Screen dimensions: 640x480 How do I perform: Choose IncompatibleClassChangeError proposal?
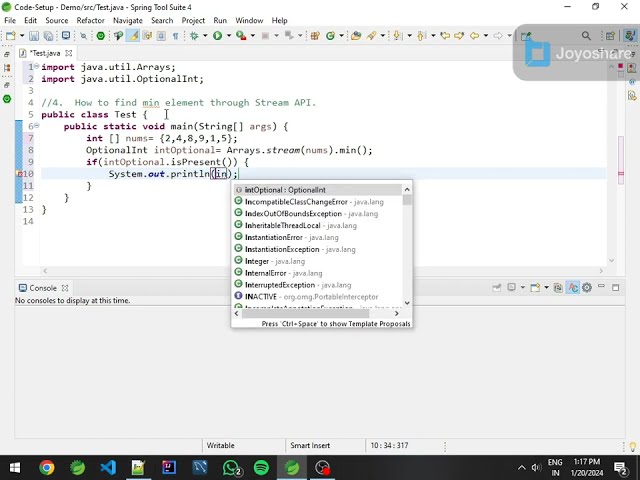pyautogui.click(x=317, y=202)
